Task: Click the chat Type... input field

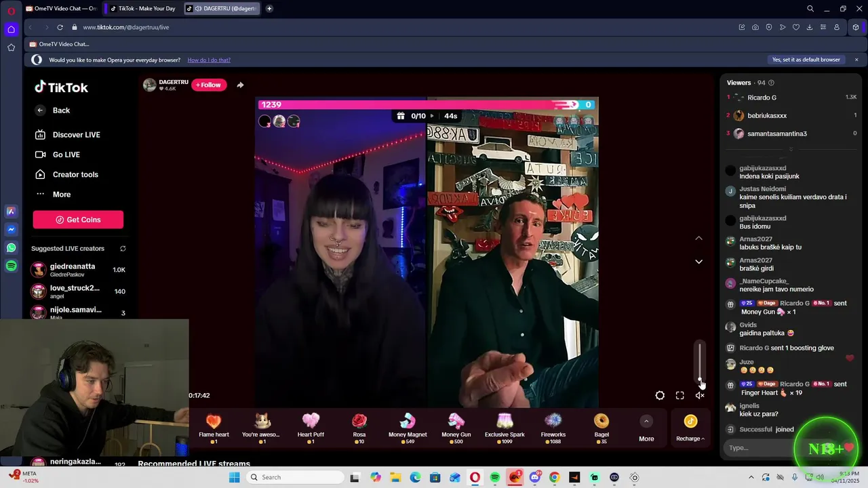Action: point(758,447)
